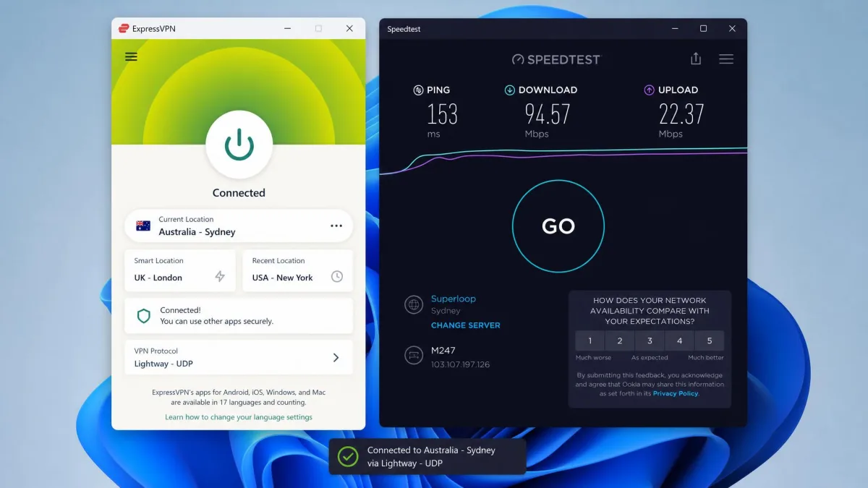868x488 pixels.
Task: Rate network availability as 1
Action: [x=590, y=341]
